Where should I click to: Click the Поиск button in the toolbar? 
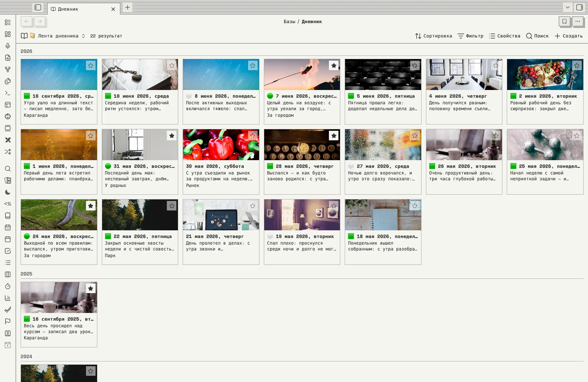pos(537,36)
